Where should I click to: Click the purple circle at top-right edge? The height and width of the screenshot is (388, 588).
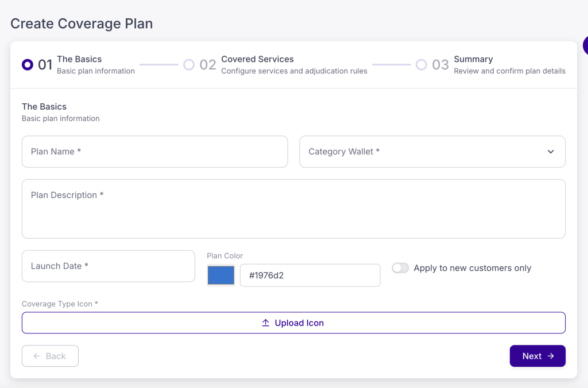585,45
